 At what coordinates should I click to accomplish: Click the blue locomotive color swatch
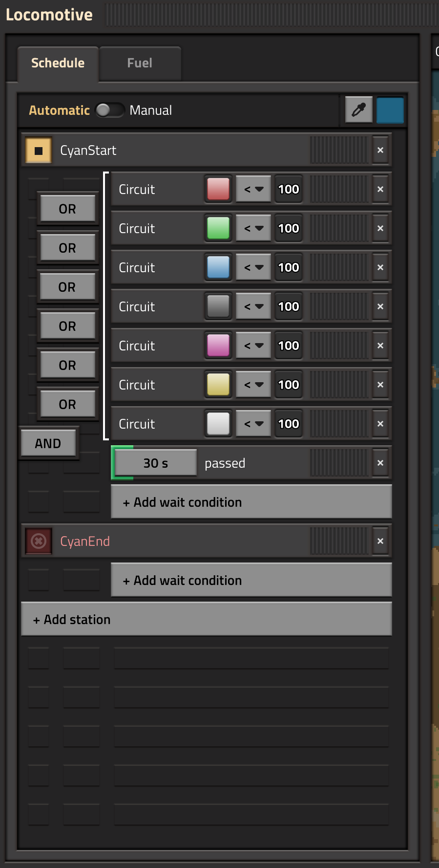390,110
